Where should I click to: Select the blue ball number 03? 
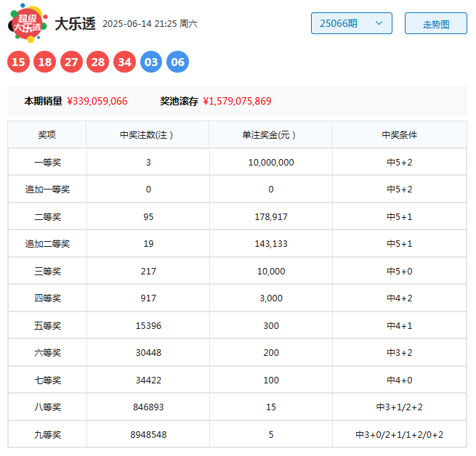151,62
